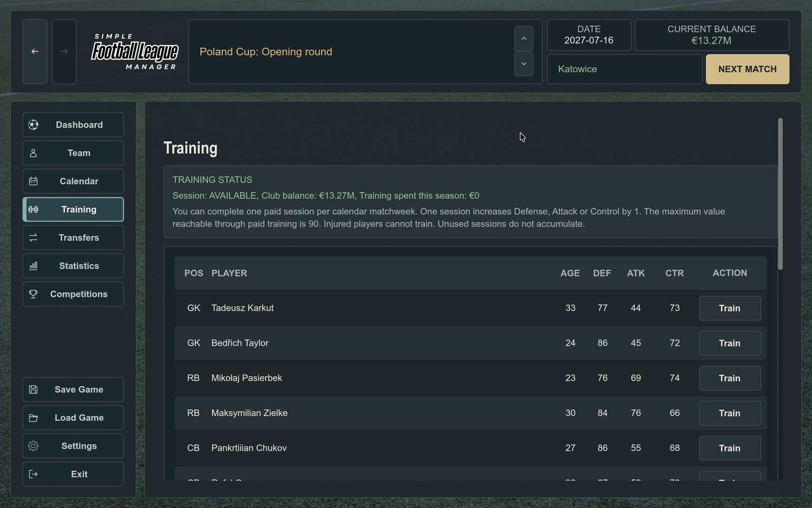Advance with the NEXT MATCH button
This screenshot has height=508, width=812.
748,69
